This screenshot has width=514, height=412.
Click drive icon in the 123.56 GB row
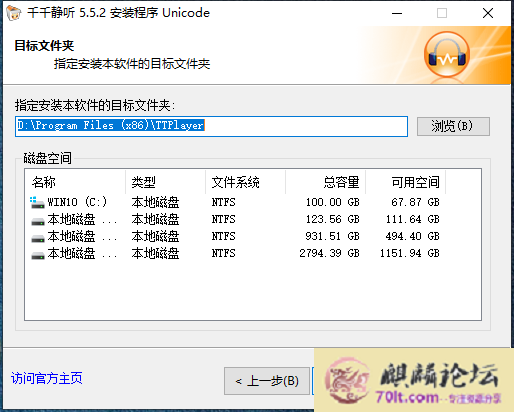pyautogui.click(x=38, y=221)
